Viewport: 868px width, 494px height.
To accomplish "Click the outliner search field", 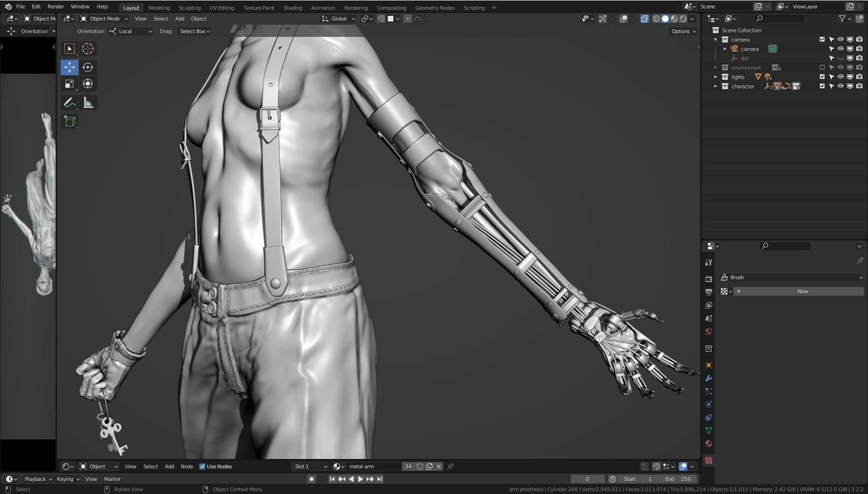I will tap(779, 18).
